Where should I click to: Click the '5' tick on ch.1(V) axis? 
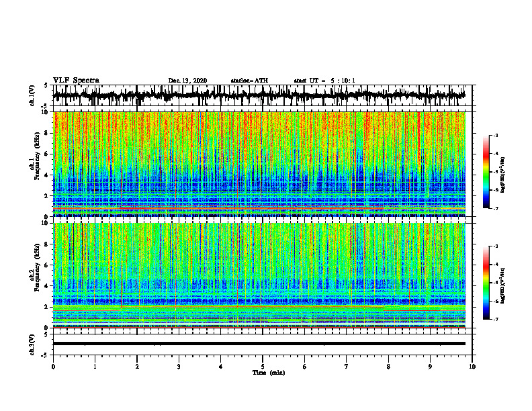click(x=46, y=85)
